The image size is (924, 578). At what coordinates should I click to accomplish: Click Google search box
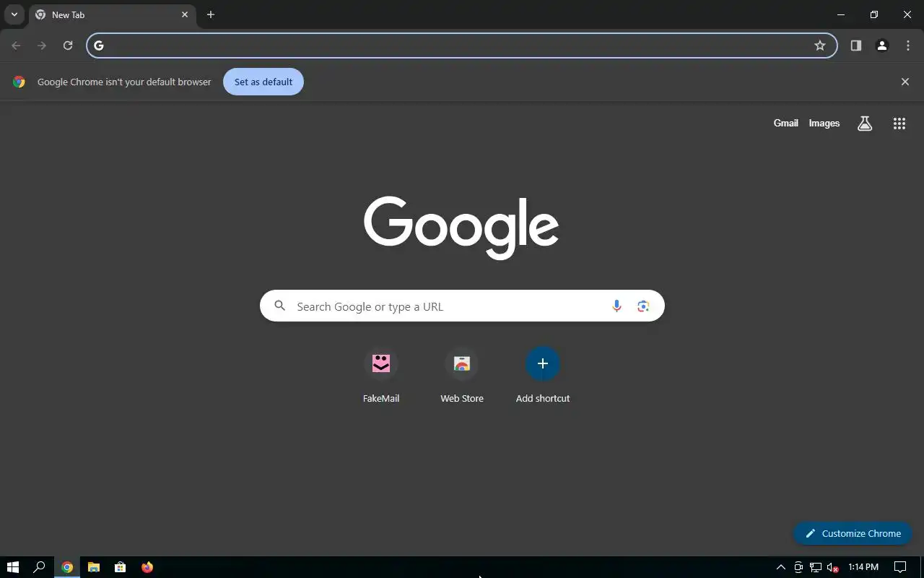462,306
